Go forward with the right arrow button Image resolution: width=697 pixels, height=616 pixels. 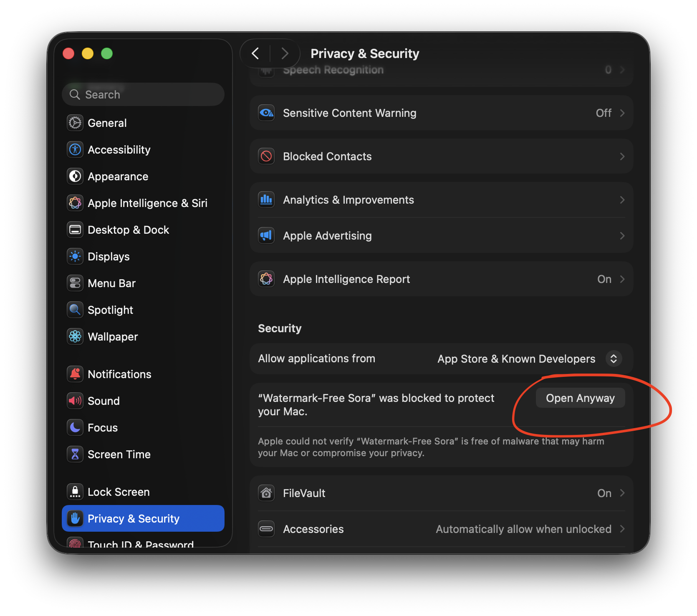point(285,53)
